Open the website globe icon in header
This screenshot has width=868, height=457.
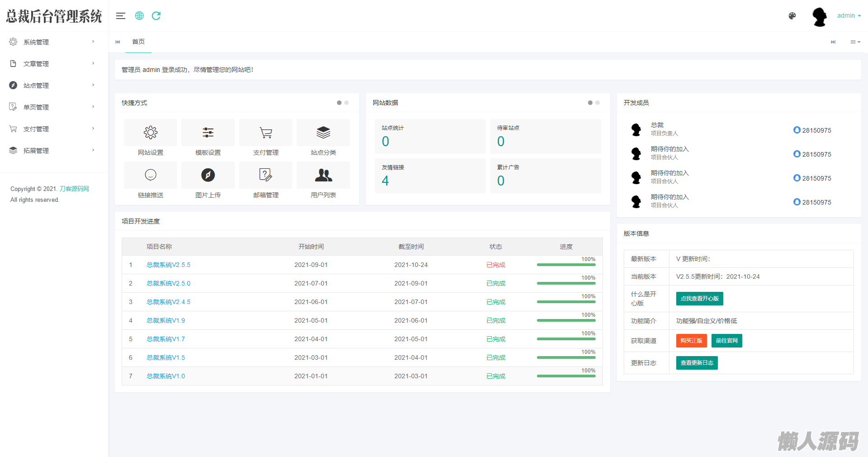tap(139, 16)
